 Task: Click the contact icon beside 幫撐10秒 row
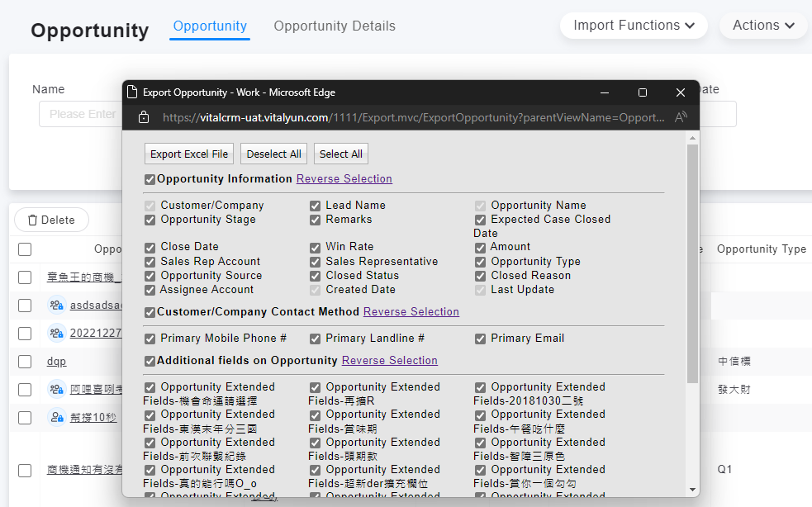coord(56,417)
